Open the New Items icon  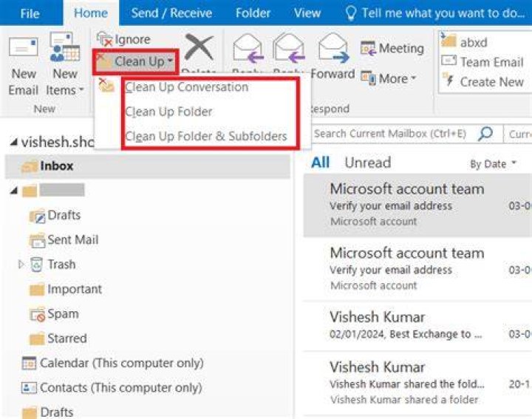click(x=64, y=47)
